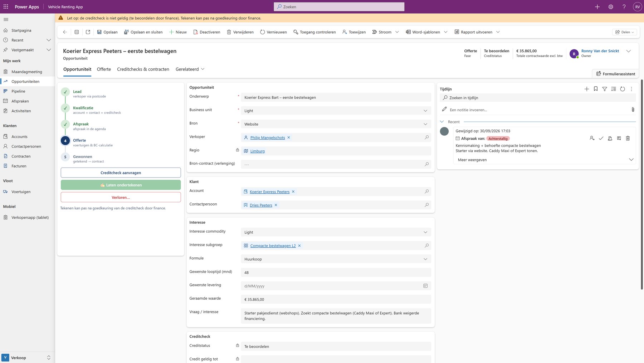
Task: Click the Opslaan save icon
Action: click(x=99, y=32)
